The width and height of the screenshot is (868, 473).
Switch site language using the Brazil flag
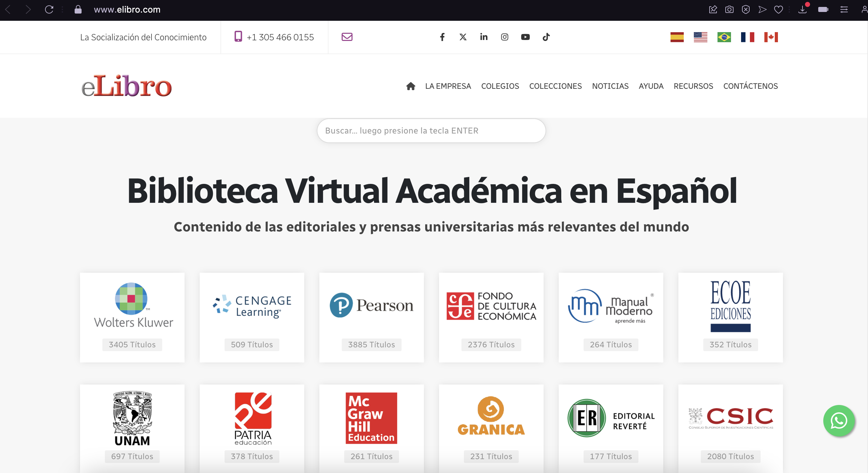pos(724,37)
